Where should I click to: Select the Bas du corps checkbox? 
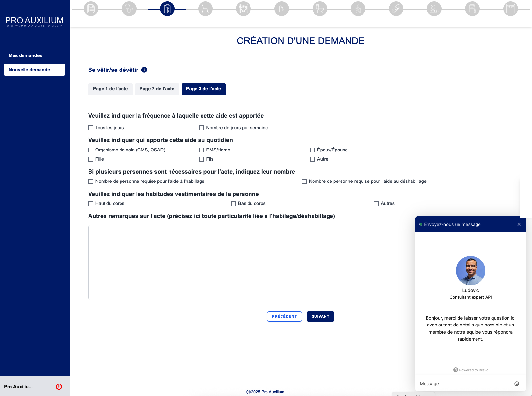coord(234,203)
